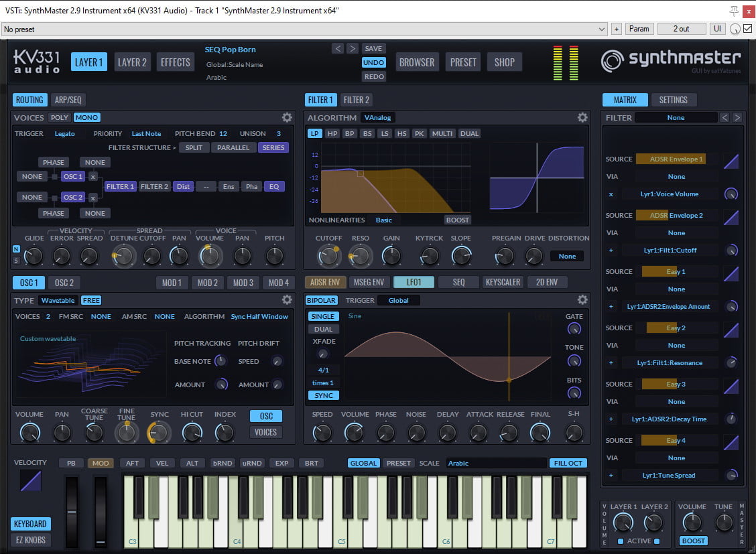Click the BROWSER button
The width and height of the screenshot is (756, 554).
pos(417,62)
